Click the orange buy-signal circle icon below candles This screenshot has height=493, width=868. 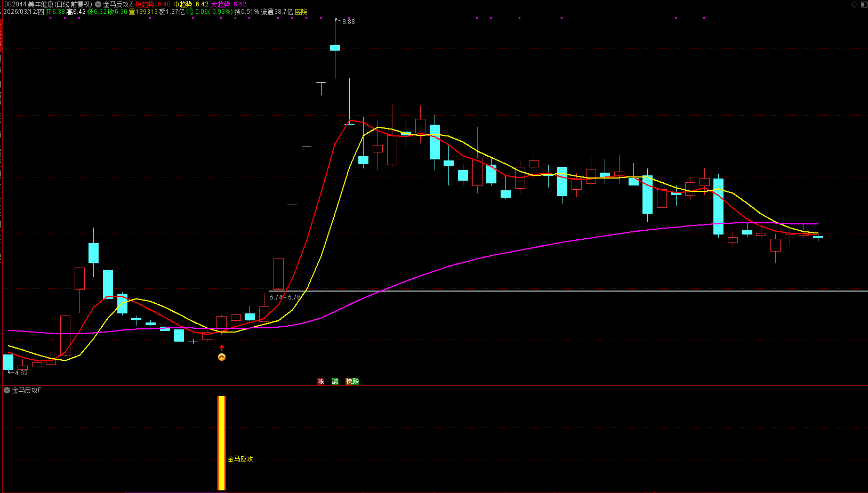222,357
